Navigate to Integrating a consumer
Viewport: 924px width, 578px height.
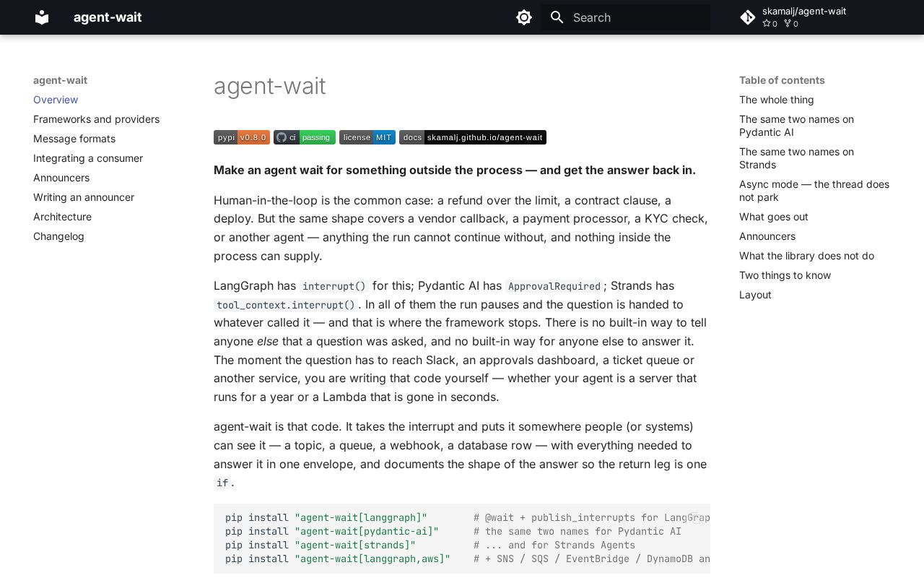pyautogui.click(x=88, y=158)
